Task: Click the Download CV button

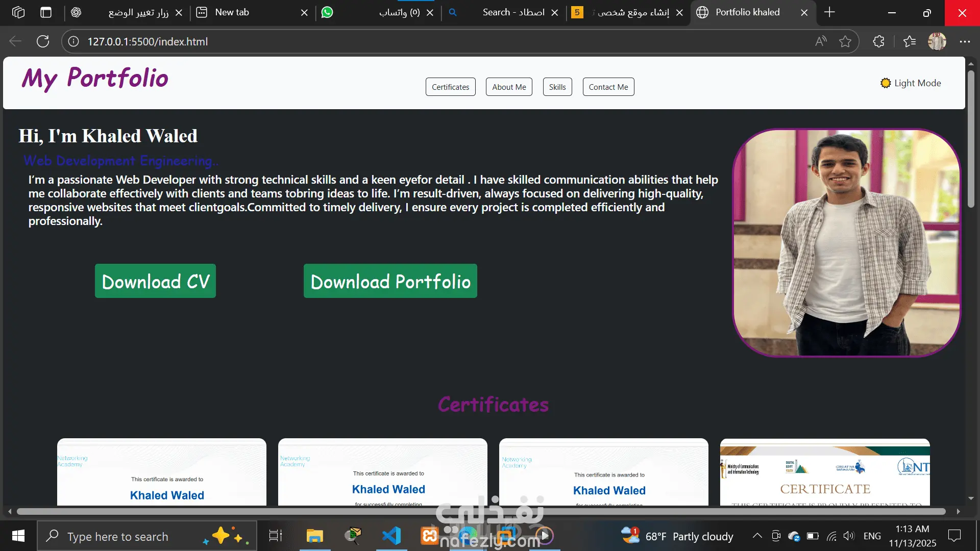Action: point(155,281)
